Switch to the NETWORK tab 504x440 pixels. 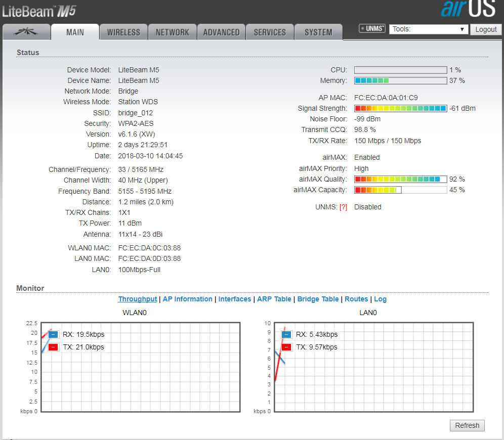tap(172, 32)
